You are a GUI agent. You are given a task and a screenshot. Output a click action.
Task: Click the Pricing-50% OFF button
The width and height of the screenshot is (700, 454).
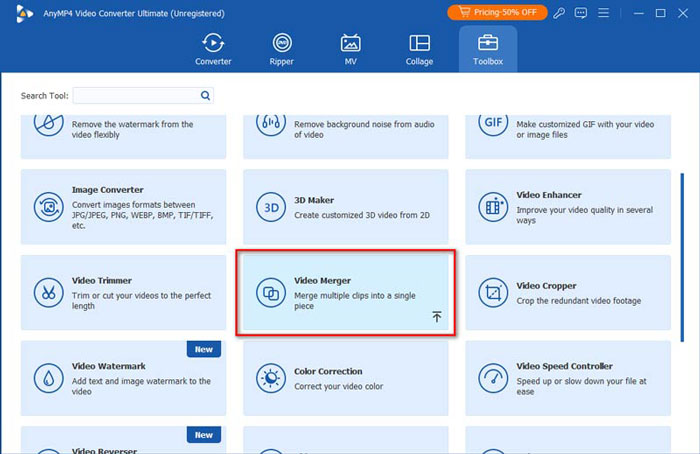click(497, 12)
